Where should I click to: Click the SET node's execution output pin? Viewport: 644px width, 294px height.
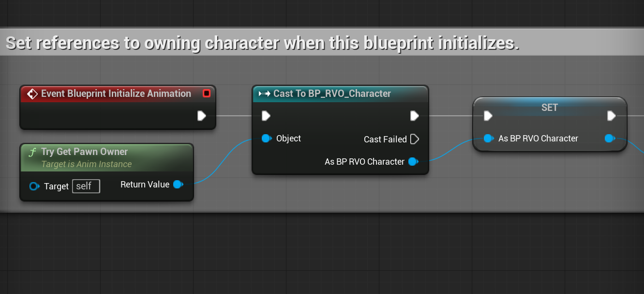click(x=611, y=116)
